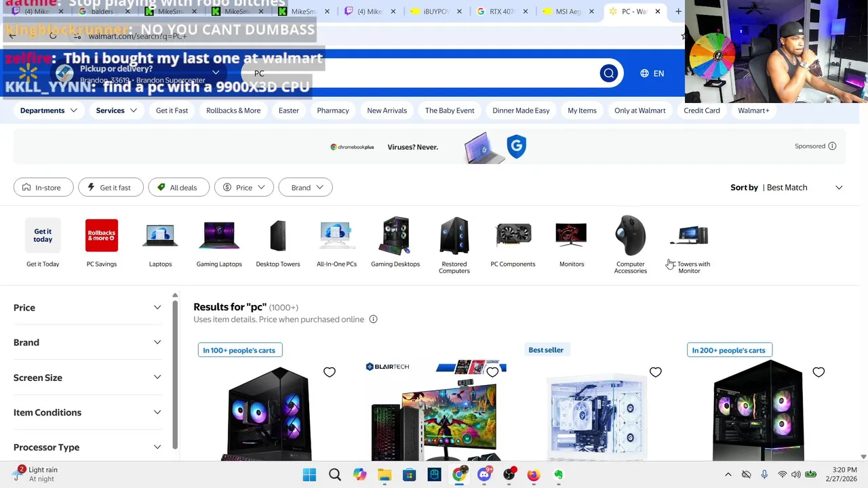Favorite the In 200+ people's carts PC
Viewport: 868px width, 488px height.
[x=818, y=372]
